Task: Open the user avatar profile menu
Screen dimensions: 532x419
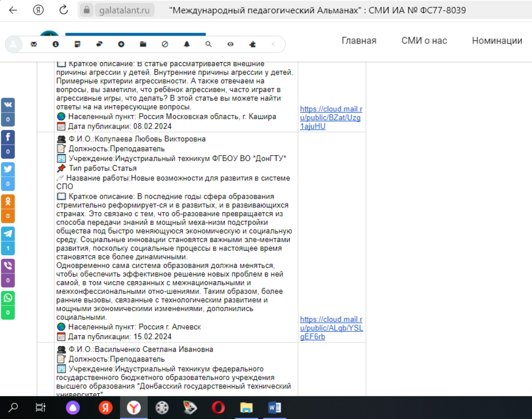Action: (x=13, y=44)
